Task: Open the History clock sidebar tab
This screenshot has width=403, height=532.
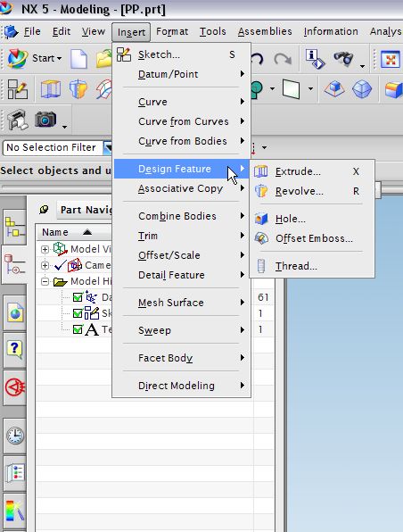Action: (x=15, y=436)
